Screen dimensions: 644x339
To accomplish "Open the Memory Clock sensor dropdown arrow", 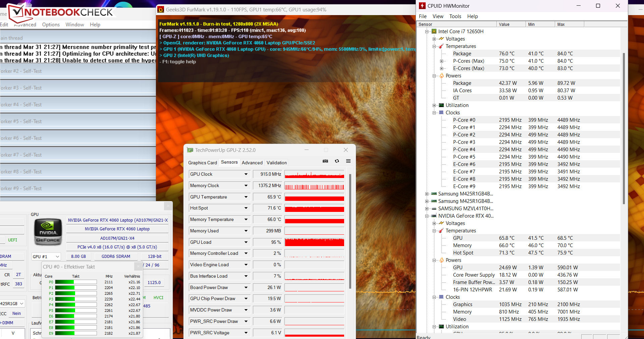I will pos(246,186).
